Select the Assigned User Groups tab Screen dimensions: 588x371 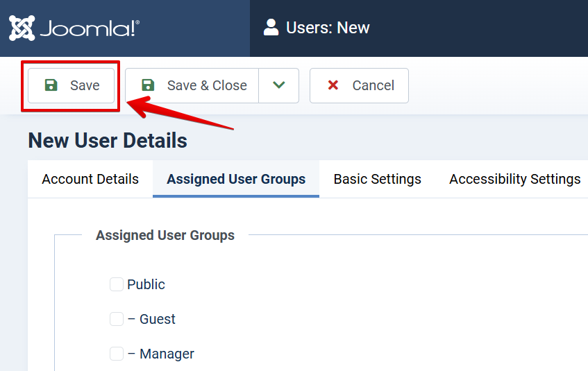coord(236,179)
